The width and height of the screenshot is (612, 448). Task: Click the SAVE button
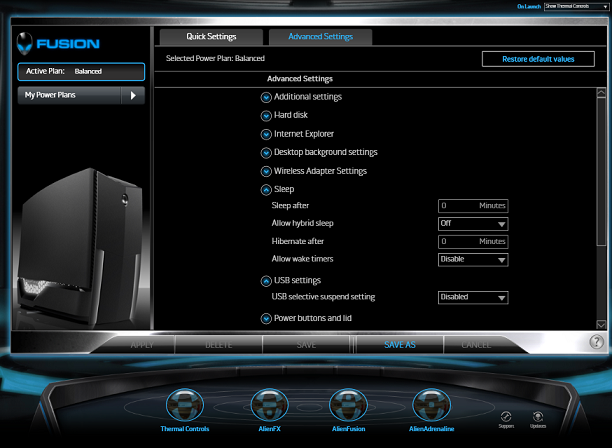[x=306, y=345]
